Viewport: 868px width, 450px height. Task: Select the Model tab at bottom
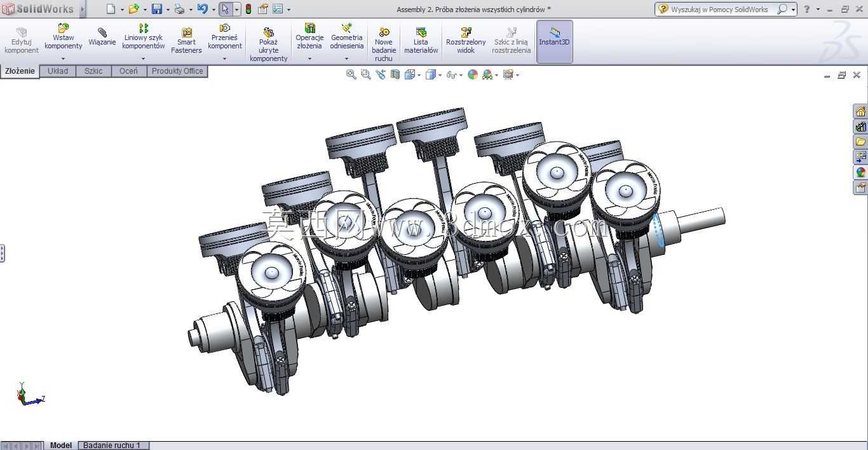(x=61, y=446)
